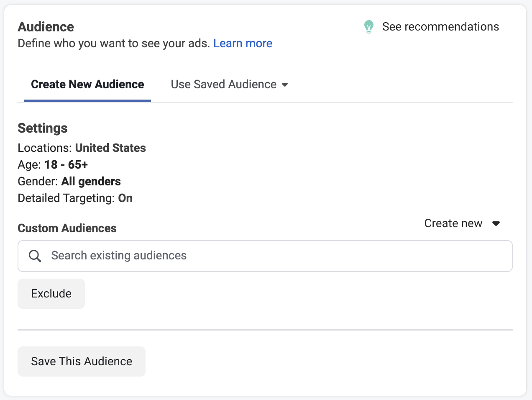Focus the Search existing audiences field
Image resolution: width=532 pixels, height=400 pixels.
[276, 256]
